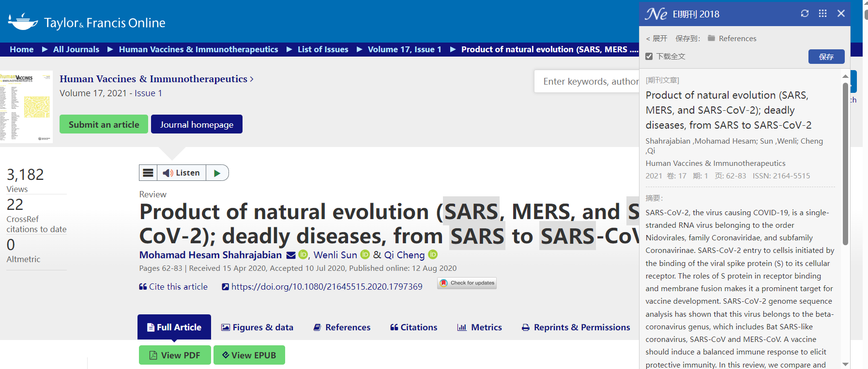Image resolution: width=868 pixels, height=369 pixels.
Task: Click Cite this article link
Action: 173,287
